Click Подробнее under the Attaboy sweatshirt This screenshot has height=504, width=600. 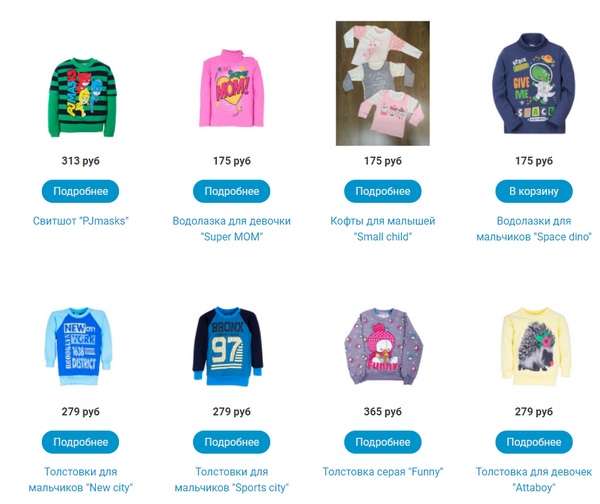click(x=534, y=442)
